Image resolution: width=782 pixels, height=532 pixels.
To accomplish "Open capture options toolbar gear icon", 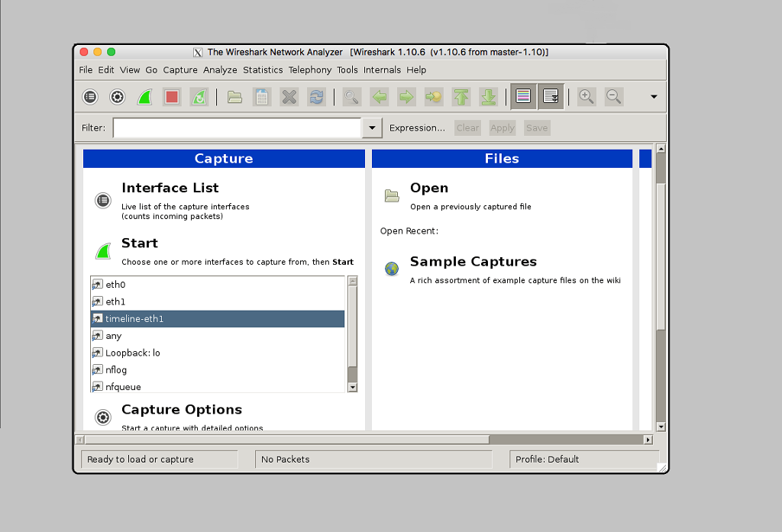I will click(117, 97).
